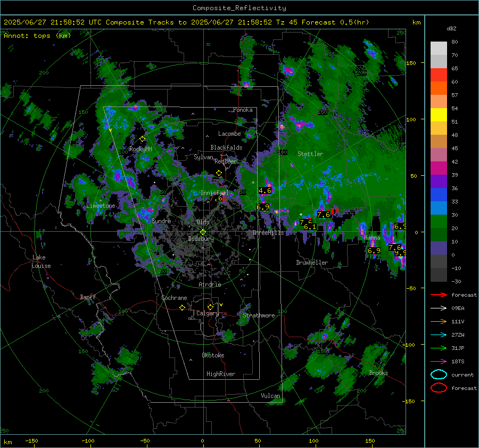
Task: Click the Olds label
Action: tap(203, 222)
